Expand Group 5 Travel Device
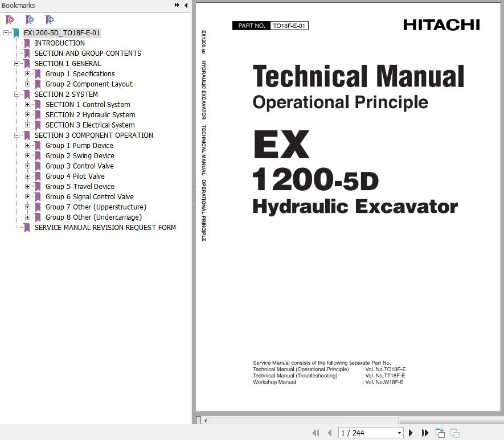The width and height of the screenshot is (504, 440). click(28, 187)
